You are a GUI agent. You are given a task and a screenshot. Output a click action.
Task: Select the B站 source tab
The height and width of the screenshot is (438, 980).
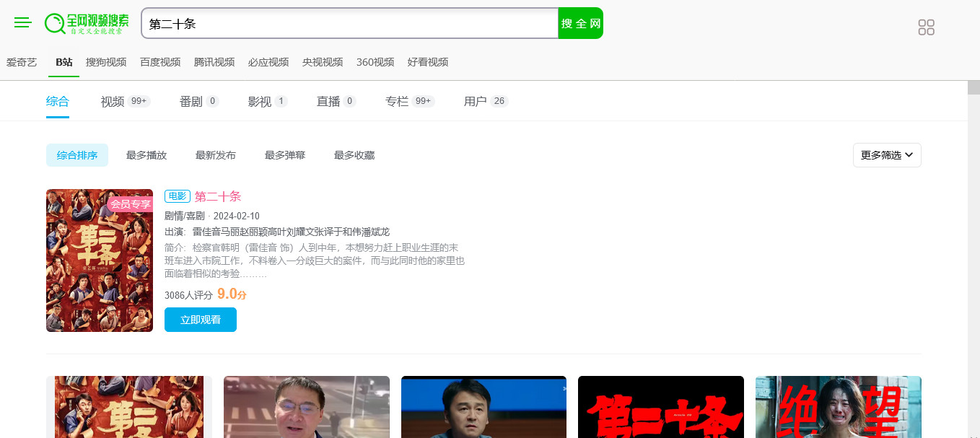pos(64,62)
